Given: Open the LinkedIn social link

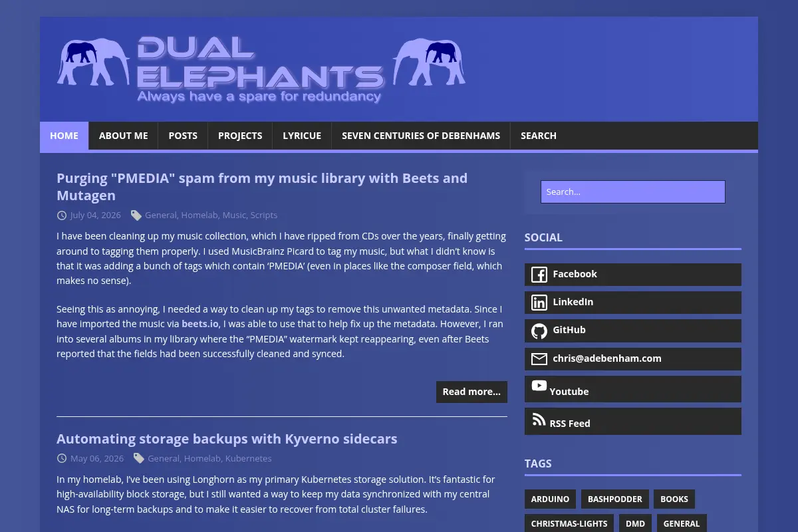Looking at the screenshot, I should [x=633, y=303].
